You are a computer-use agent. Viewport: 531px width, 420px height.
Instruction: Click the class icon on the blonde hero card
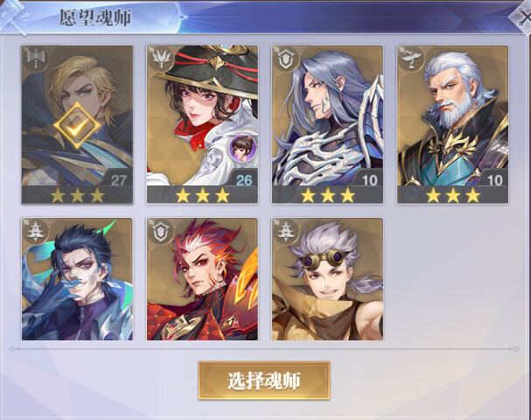(36, 59)
